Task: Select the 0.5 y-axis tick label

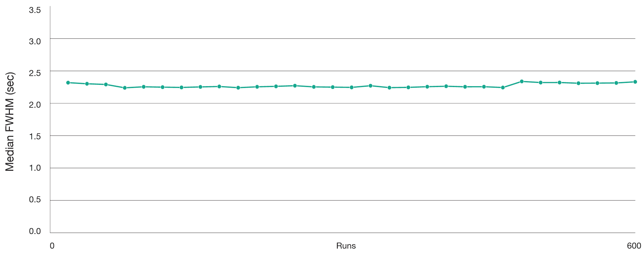Action: click(x=35, y=200)
